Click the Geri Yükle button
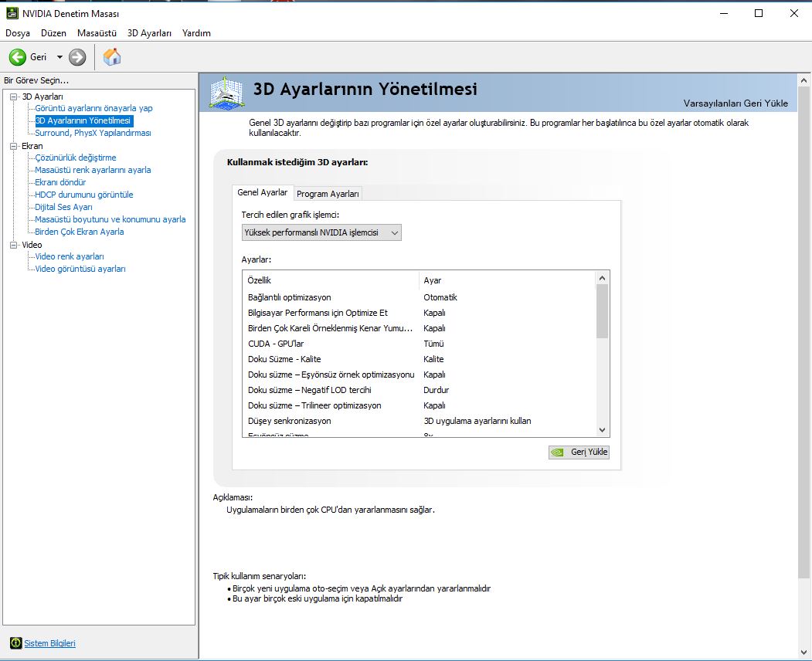812x661 pixels. click(x=579, y=452)
